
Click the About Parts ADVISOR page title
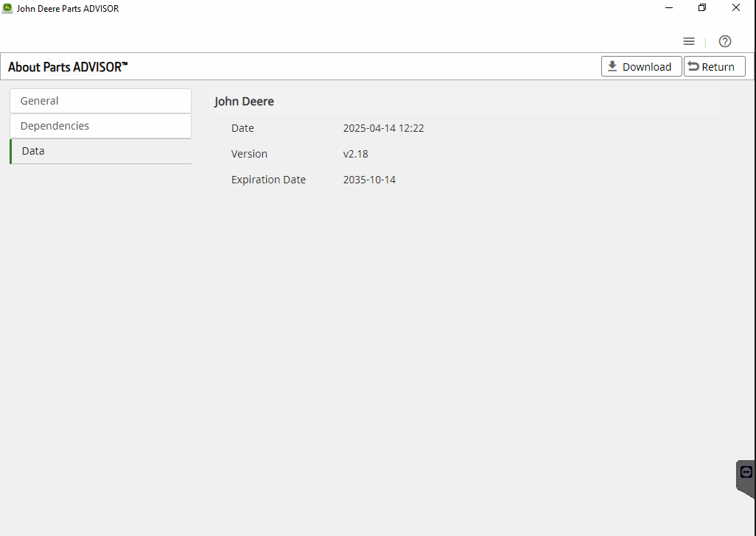[68, 67]
